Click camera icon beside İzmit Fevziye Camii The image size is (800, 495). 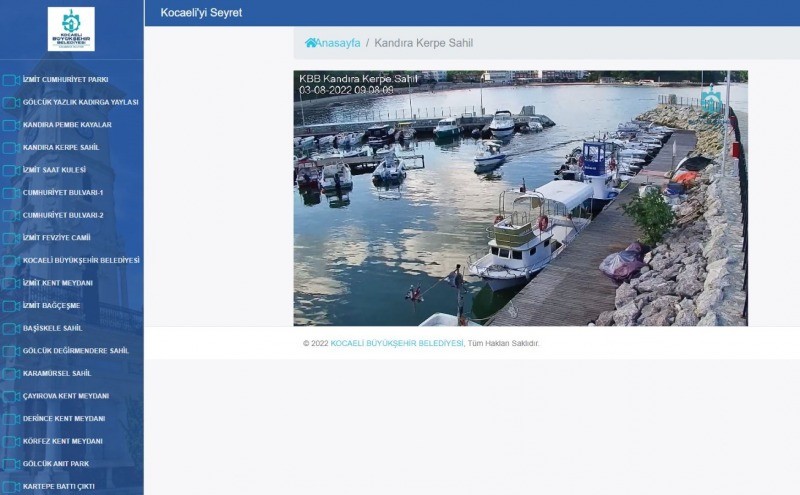[x=11, y=238]
